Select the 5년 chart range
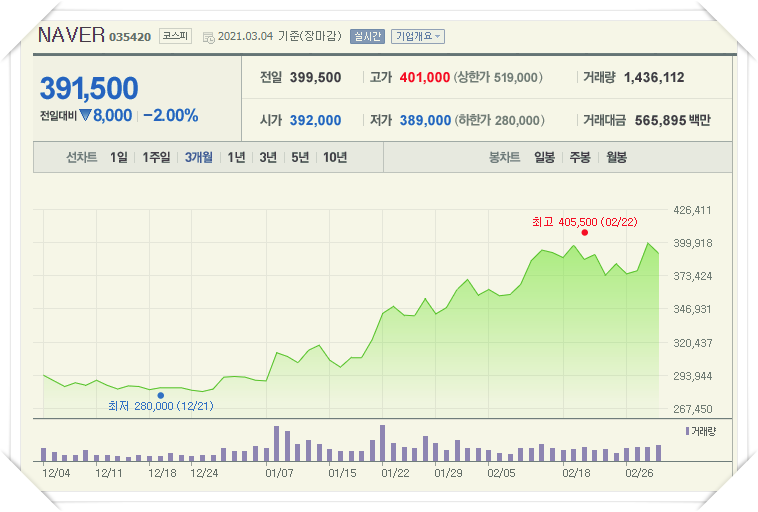Screen dimensions: 758x512 300,157
